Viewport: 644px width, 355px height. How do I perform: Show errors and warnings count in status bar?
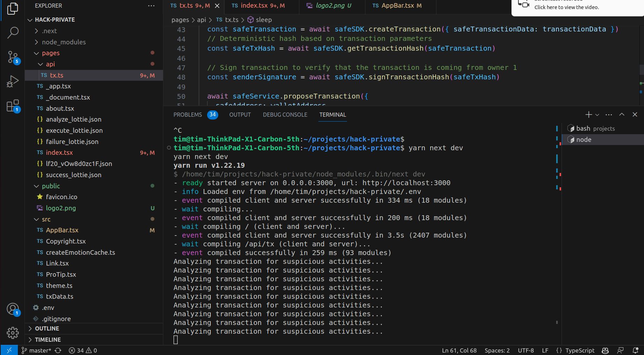83,350
